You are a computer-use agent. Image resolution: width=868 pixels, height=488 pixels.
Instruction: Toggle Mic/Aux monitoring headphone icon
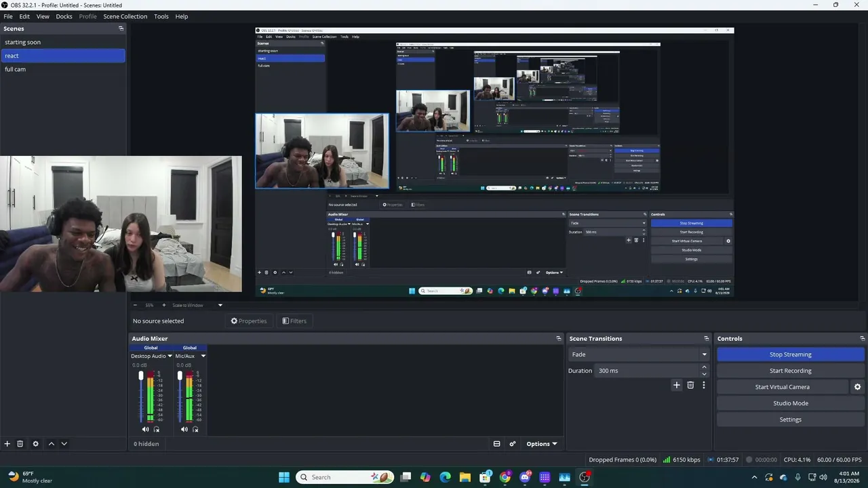195,429
